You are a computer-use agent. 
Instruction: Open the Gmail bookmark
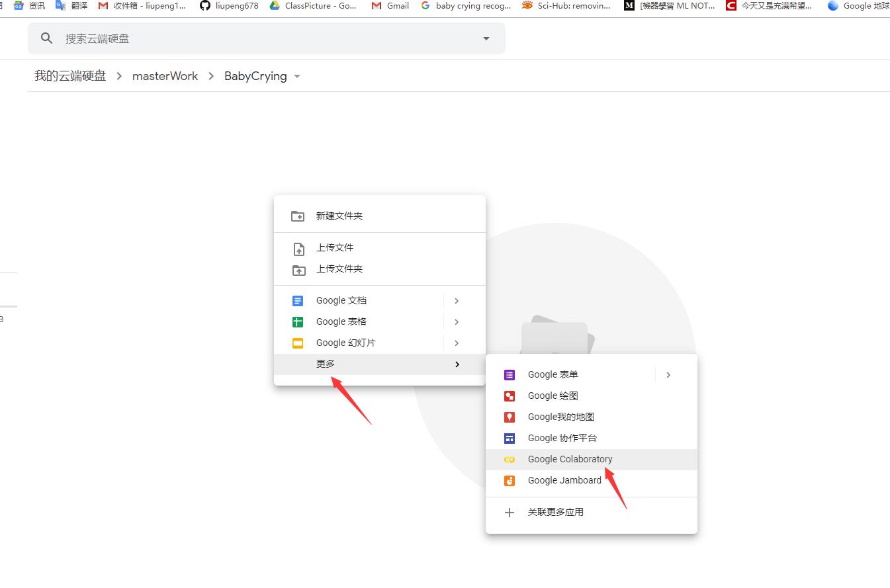pyautogui.click(x=390, y=5)
